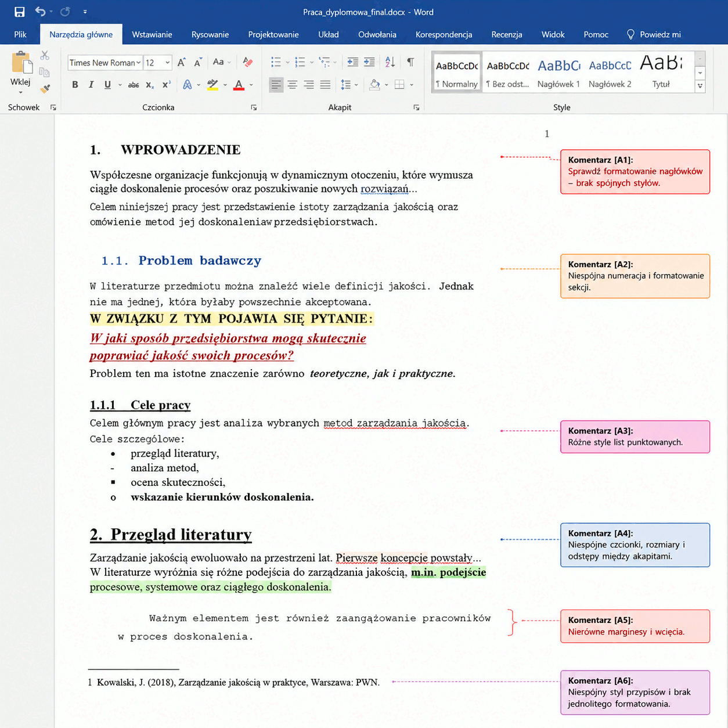Image resolution: width=728 pixels, height=728 pixels.
Task: Expand the Styles gallery more arrow
Action: pos(700,86)
